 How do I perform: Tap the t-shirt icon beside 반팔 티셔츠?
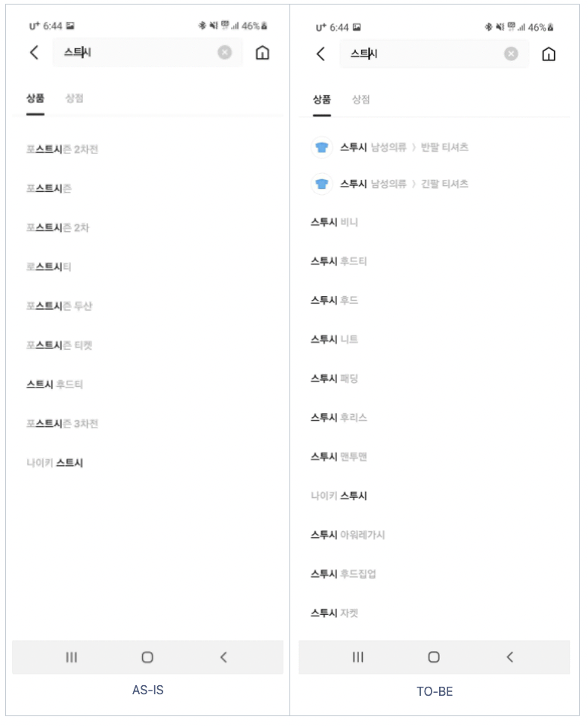click(x=322, y=147)
